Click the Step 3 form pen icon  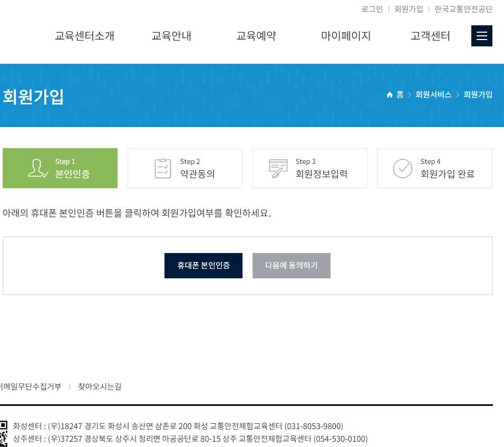[278, 168]
